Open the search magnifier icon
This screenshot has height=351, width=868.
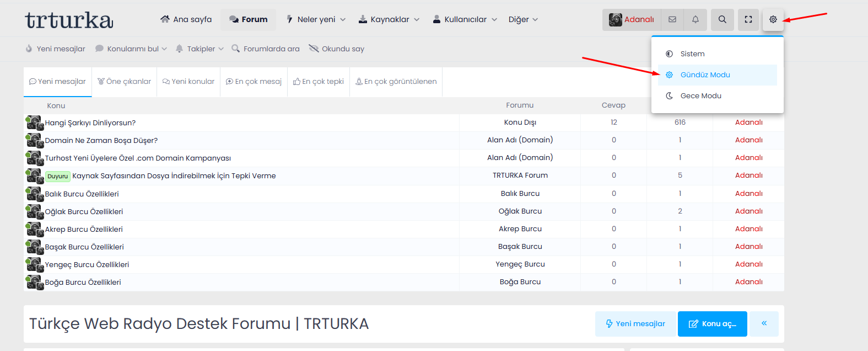click(x=722, y=19)
